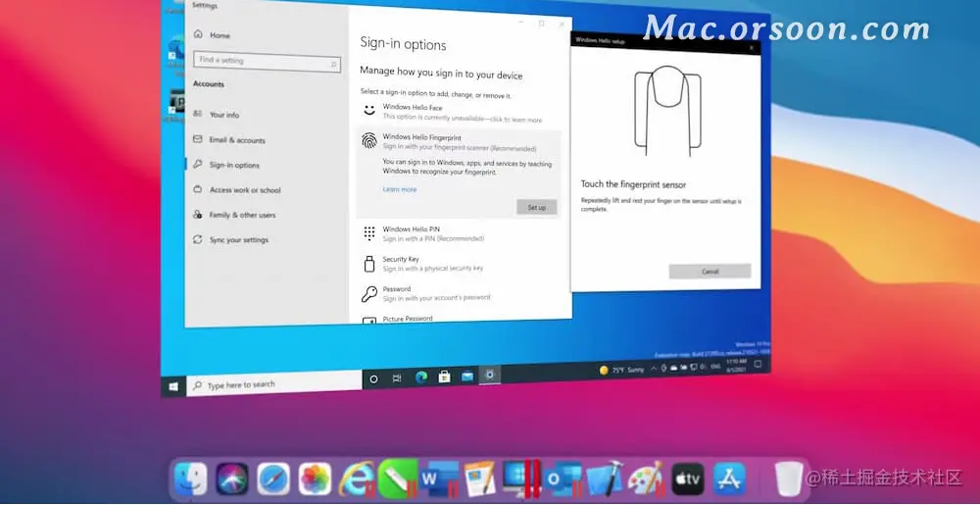980x505 pixels.
Task: Select Windows Hello Face option
Action: [460, 113]
